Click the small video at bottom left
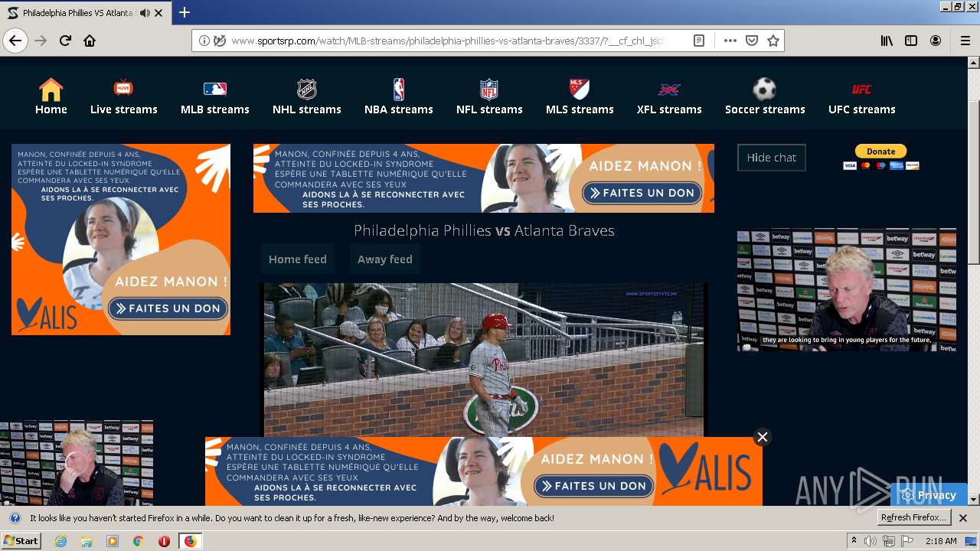The height and width of the screenshot is (551, 980). (77, 463)
